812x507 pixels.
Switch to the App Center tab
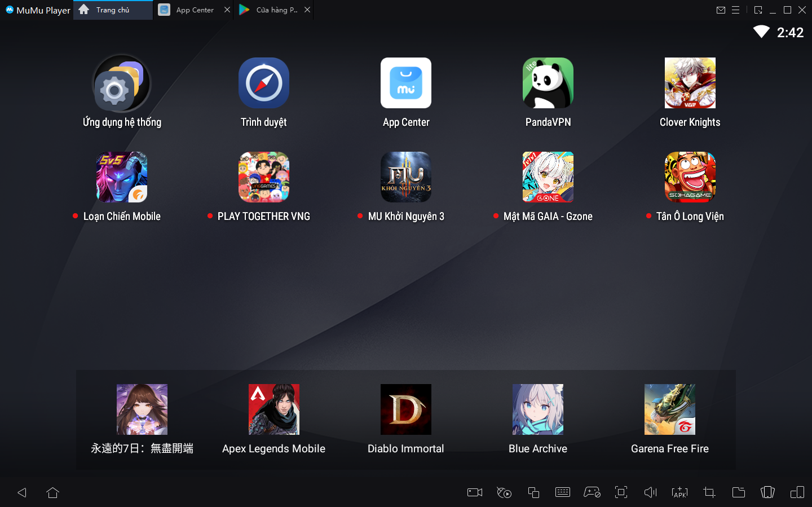click(x=194, y=10)
